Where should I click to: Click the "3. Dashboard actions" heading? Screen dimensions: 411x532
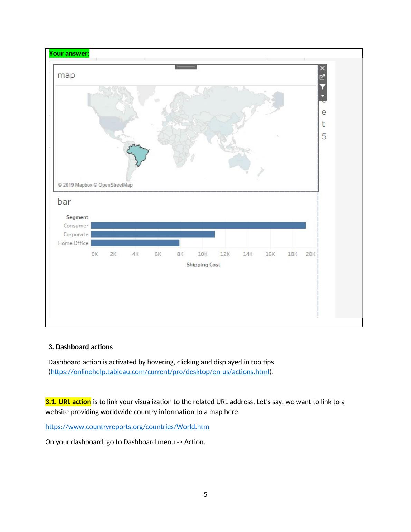tap(80, 347)
